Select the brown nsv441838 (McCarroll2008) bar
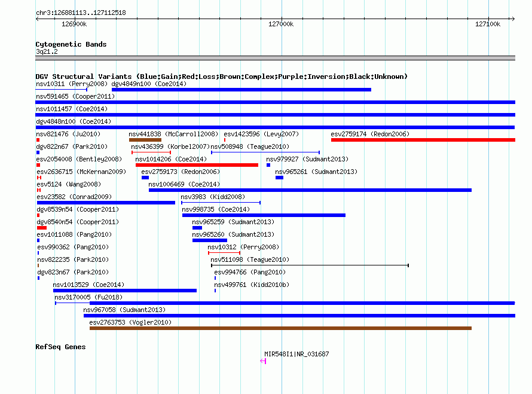This screenshot has height=394, width=532. (x=145, y=140)
